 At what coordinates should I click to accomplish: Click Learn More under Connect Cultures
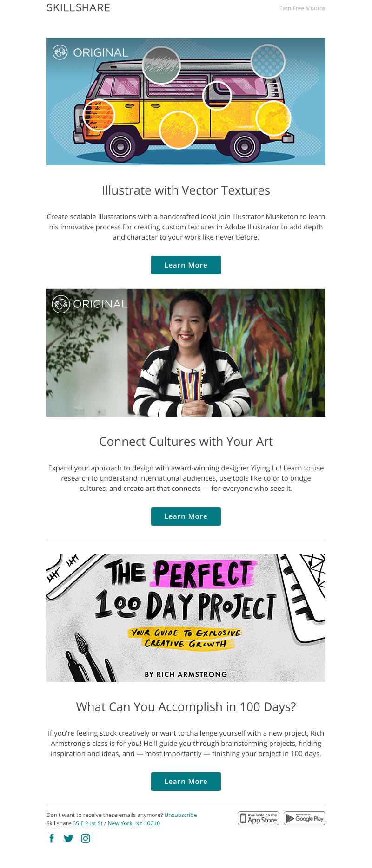tap(186, 516)
